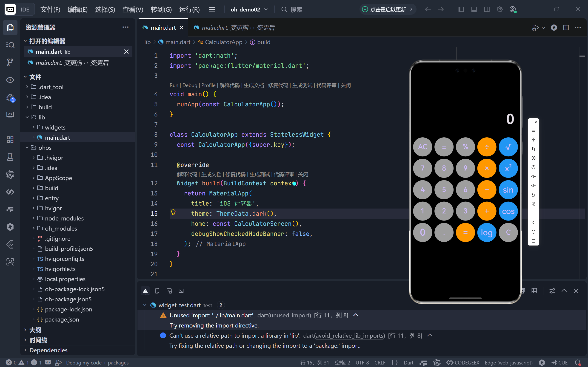Click the Debug code lens above main
The width and height of the screenshot is (588, 367).
point(189,85)
